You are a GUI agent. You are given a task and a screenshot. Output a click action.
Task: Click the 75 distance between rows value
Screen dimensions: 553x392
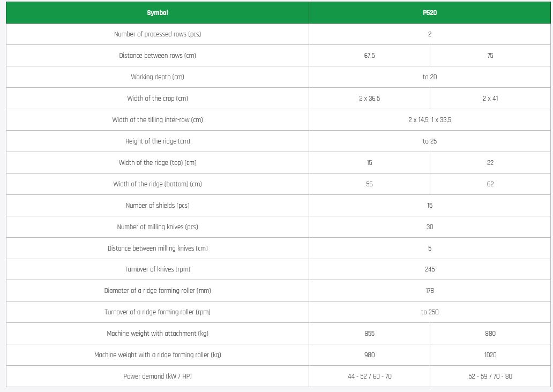(490, 56)
